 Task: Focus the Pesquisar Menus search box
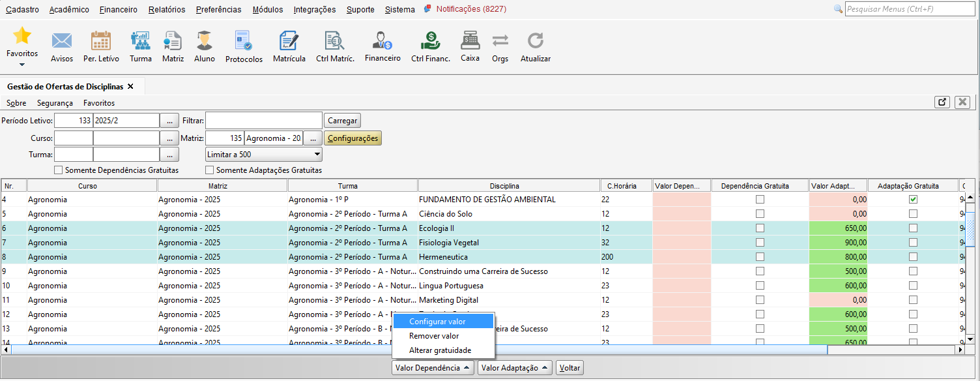(910, 9)
